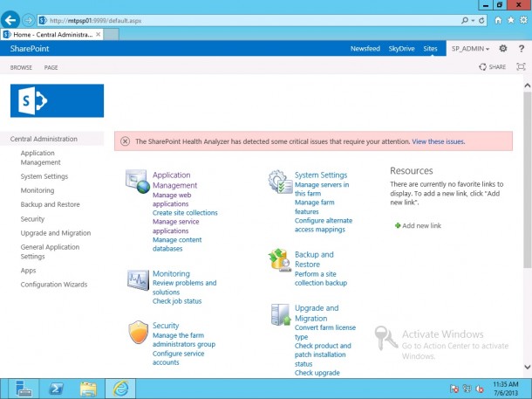Click the System Settings gear checklist icon
The width and height of the screenshot is (532, 399).
tap(280, 182)
